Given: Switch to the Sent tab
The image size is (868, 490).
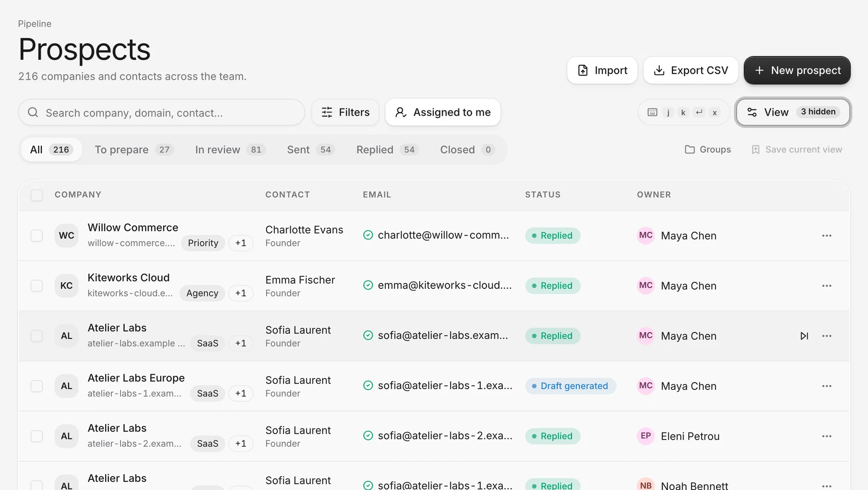Looking at the screenshot, I should (x=311, y=150).
